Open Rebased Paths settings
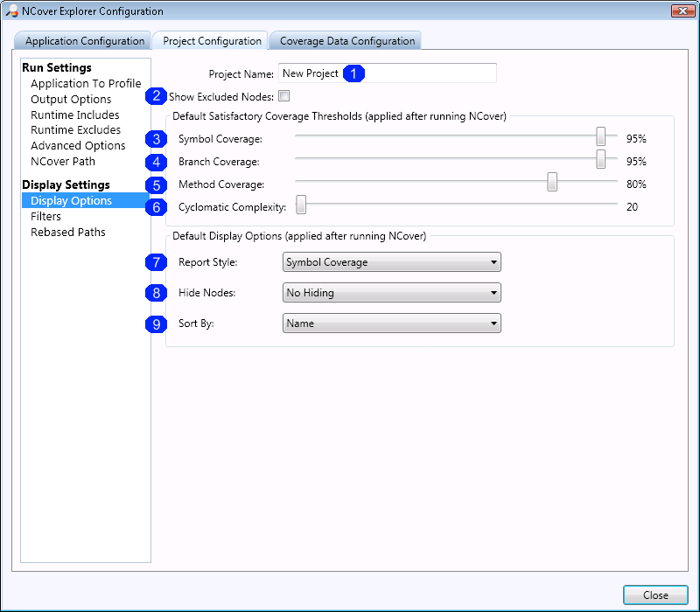Image resolution: width=700 pixels, height=612 pixels. [68, 232]
